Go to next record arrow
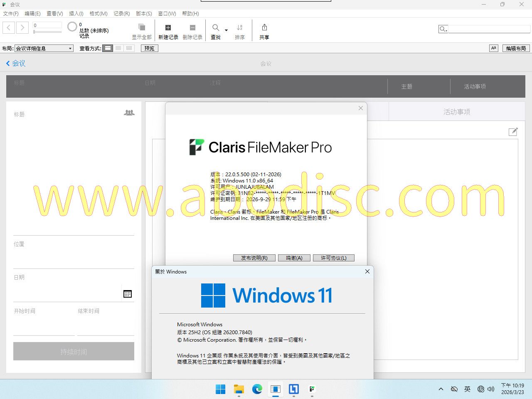Screen dimensions: 532x399 click(x=22, y=28)
